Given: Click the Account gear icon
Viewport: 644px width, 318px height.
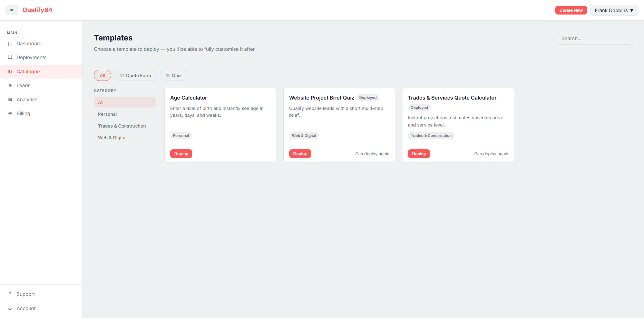Looking at the screenshot, I should (x=10, y=308).
